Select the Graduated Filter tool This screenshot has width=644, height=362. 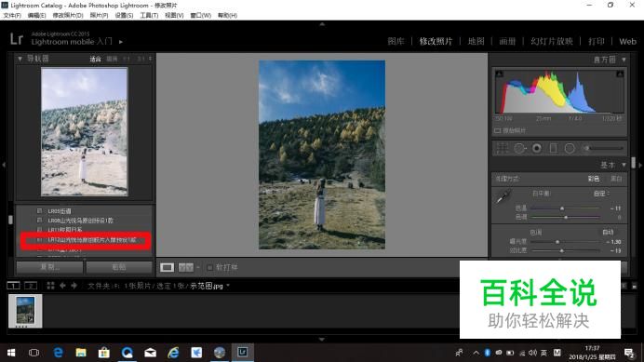tap(553, 148)
